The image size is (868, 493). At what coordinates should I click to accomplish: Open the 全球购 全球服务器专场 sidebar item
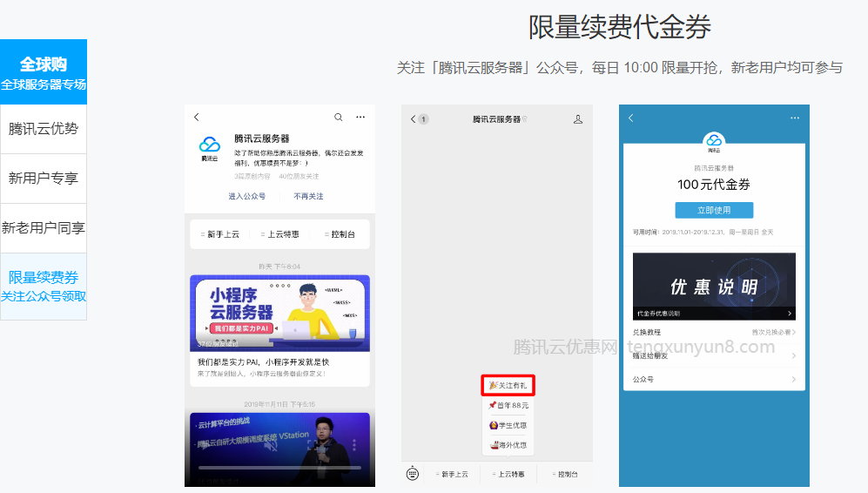click(x=44, y=72)
